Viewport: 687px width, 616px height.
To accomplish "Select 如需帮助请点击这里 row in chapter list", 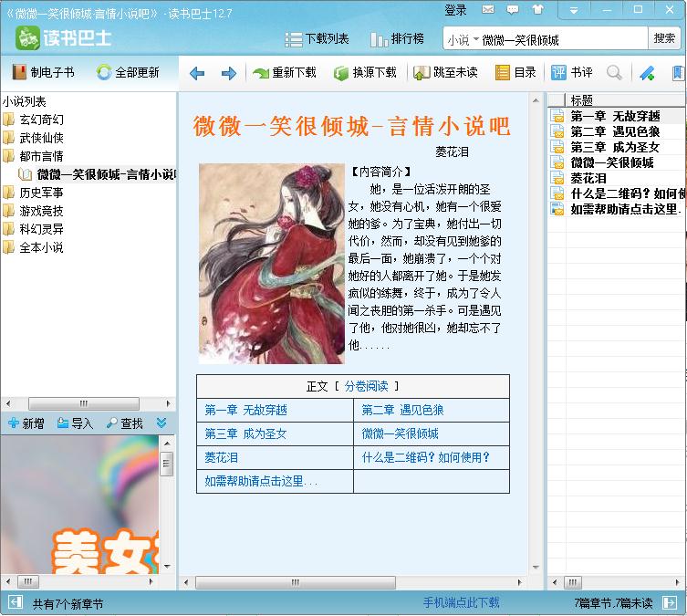I will point(617,209).
